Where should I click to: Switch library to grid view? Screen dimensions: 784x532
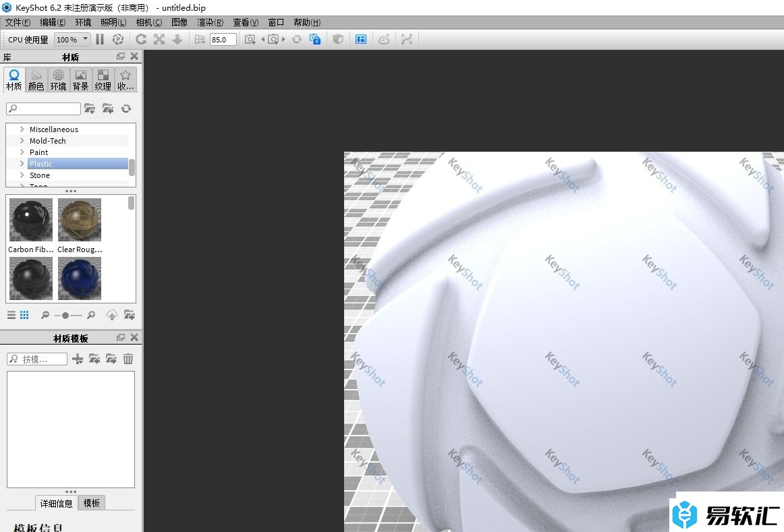pos(24,315)
